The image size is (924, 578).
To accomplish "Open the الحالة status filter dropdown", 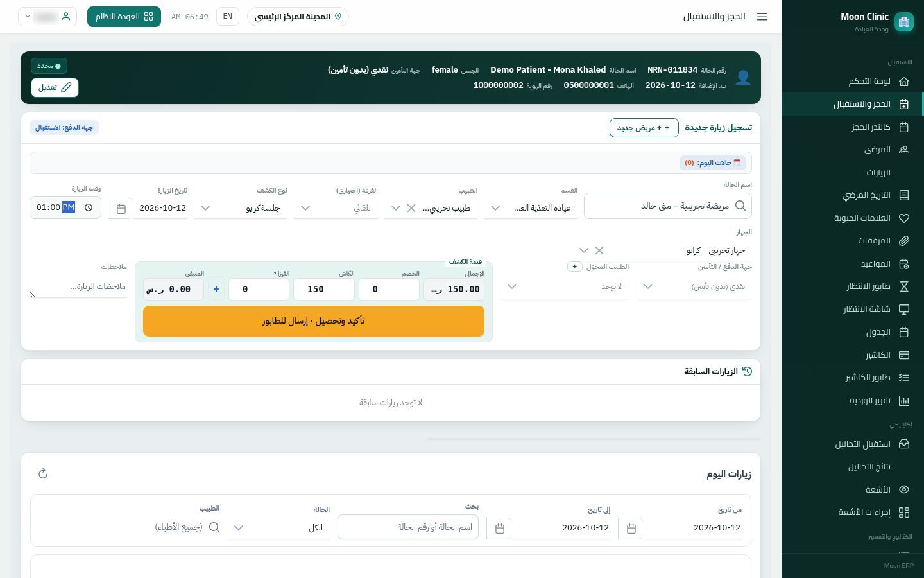I will (x=239, y=528).
